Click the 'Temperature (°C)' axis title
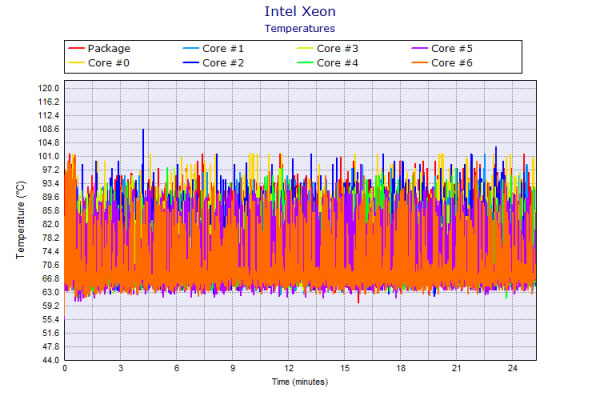600x400 pixels. click(20, 220)
